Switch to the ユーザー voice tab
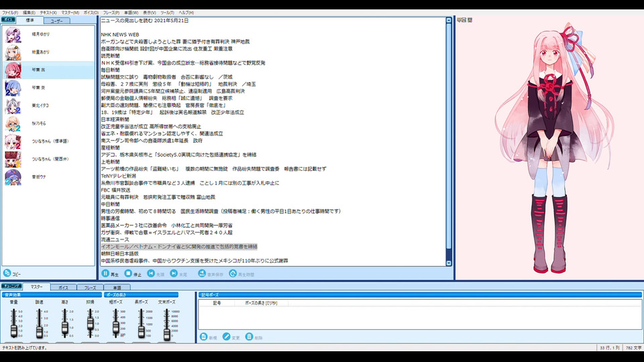The height and width of the screenshot is (362, 644). [x=56, y=21]
